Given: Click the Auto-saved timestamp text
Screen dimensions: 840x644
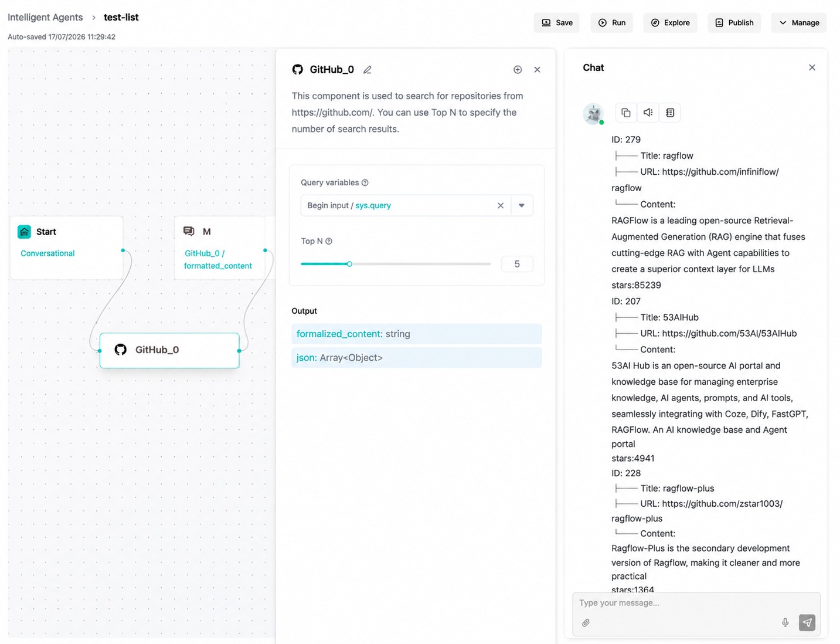Looking at the screenshot, I should tap(62, 37).
